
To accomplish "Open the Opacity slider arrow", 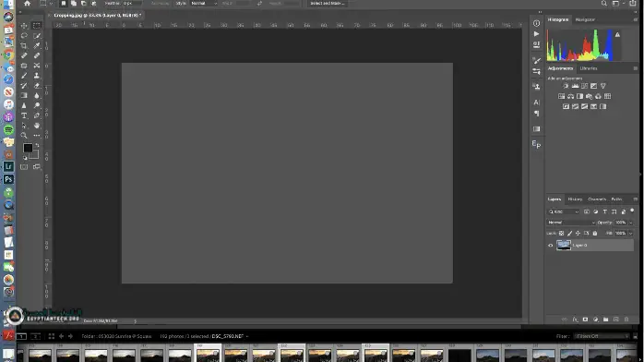I will (x=631, y=223).
